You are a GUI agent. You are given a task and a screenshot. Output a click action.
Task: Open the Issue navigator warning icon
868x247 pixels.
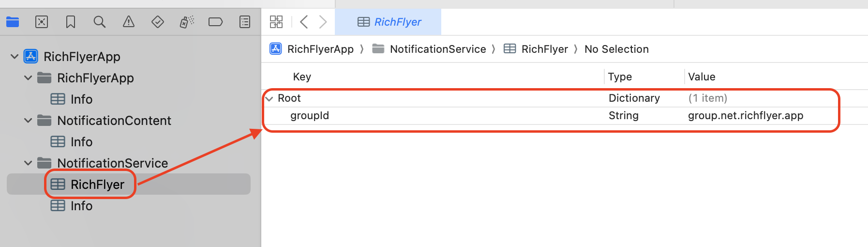tap(129, 22)
